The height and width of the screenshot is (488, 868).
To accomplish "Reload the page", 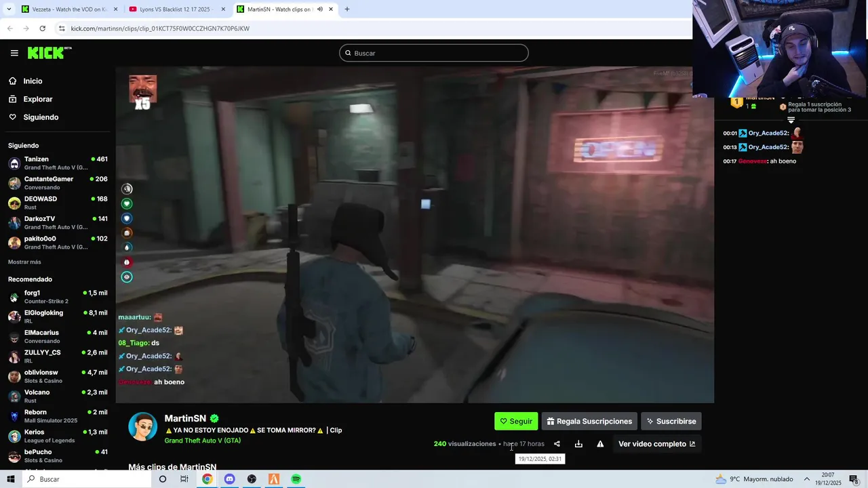I will [x=42, y=28].
